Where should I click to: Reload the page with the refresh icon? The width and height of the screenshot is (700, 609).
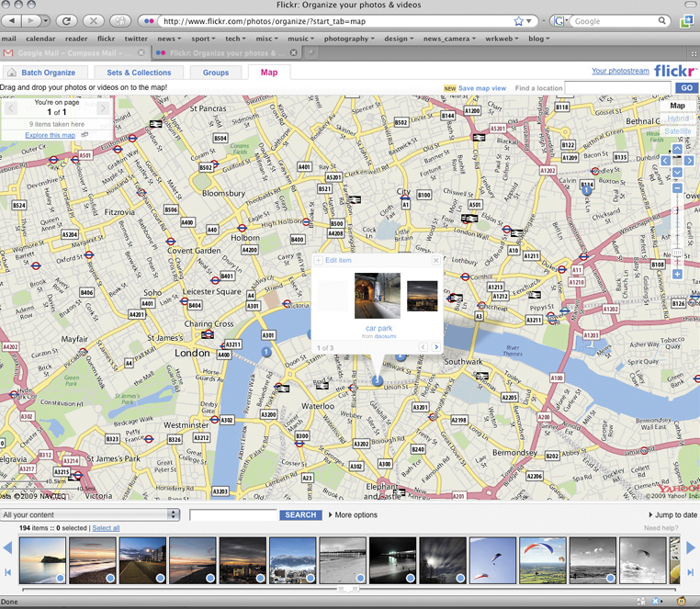pos(66,20)
